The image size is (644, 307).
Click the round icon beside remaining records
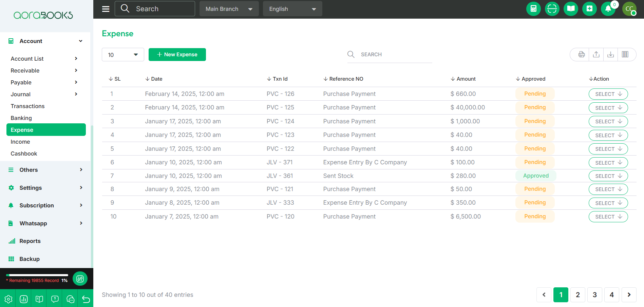[x=80, y=279]
